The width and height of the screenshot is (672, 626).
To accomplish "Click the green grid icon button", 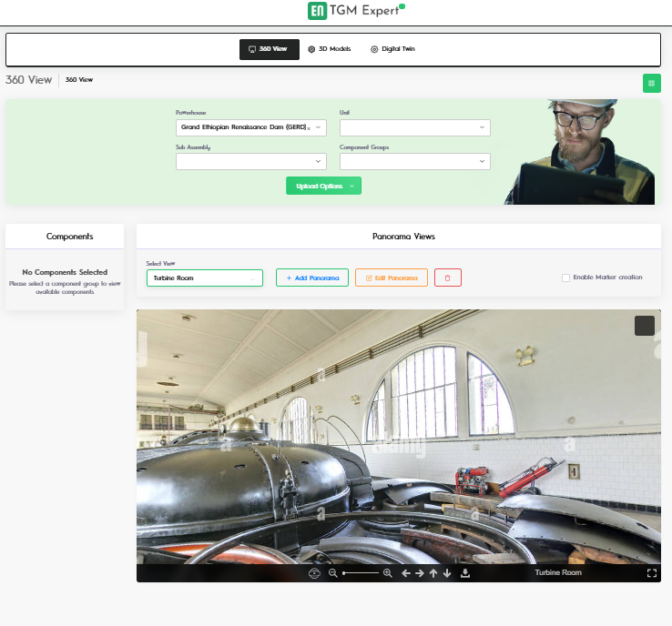I will pos(651,83).
